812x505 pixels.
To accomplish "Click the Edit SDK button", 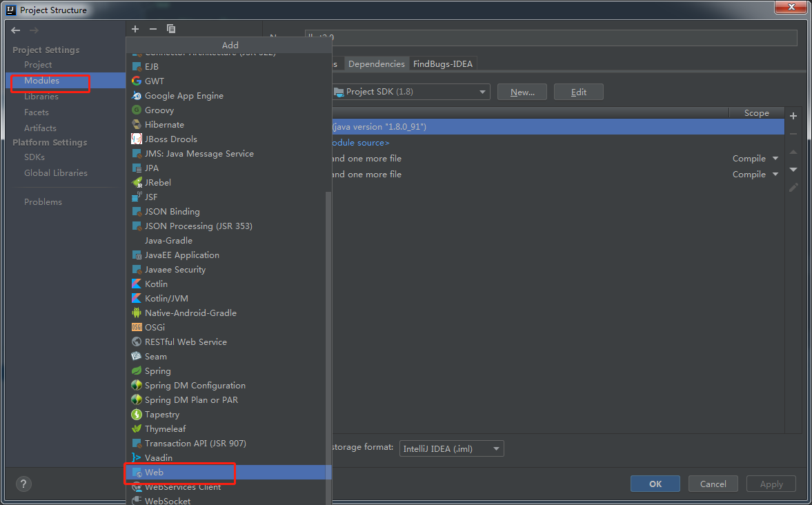I will (578, 92).
